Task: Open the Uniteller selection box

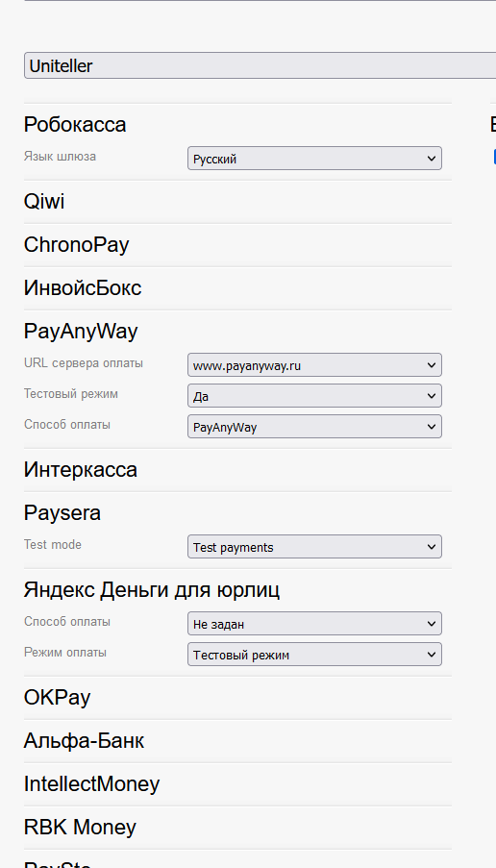Action: click(x=260, y=66)
